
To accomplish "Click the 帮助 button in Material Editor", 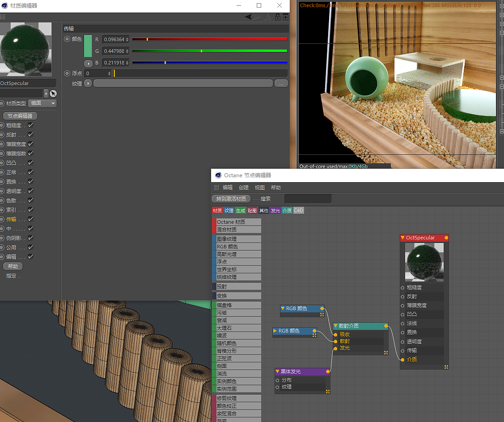I will tap(13, 266).
